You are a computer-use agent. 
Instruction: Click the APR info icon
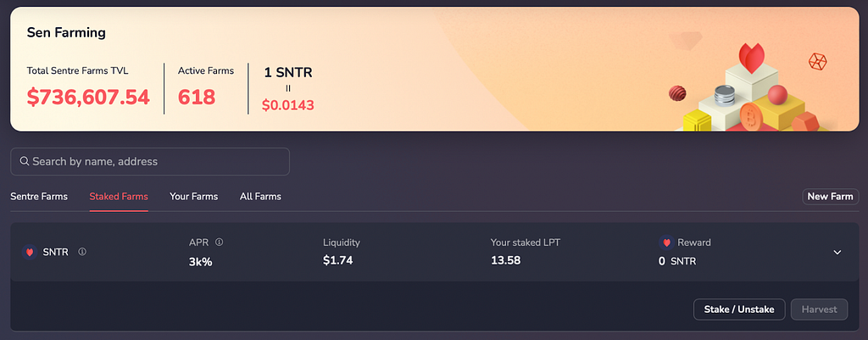[220, 242]
